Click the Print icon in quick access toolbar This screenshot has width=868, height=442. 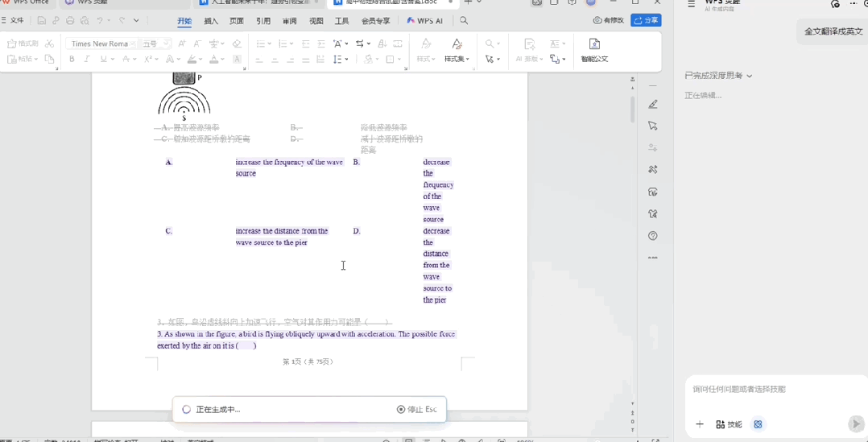pos(70,20)
